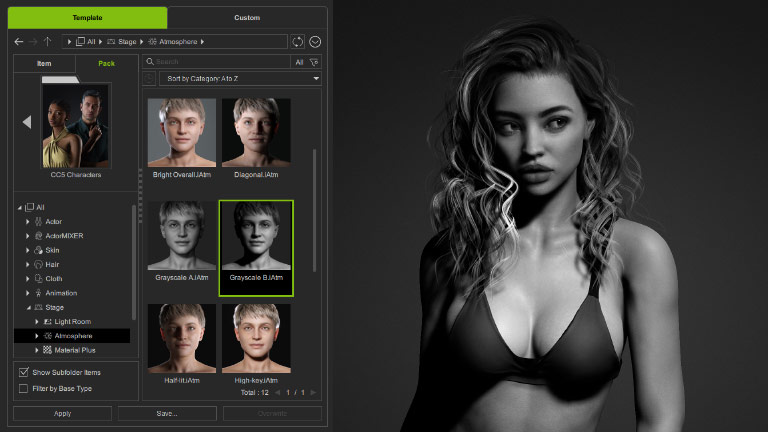The width and height of the screenshot is (768, 432).
Task: Click the Material Plus checker icon
Action: (48, 350)
